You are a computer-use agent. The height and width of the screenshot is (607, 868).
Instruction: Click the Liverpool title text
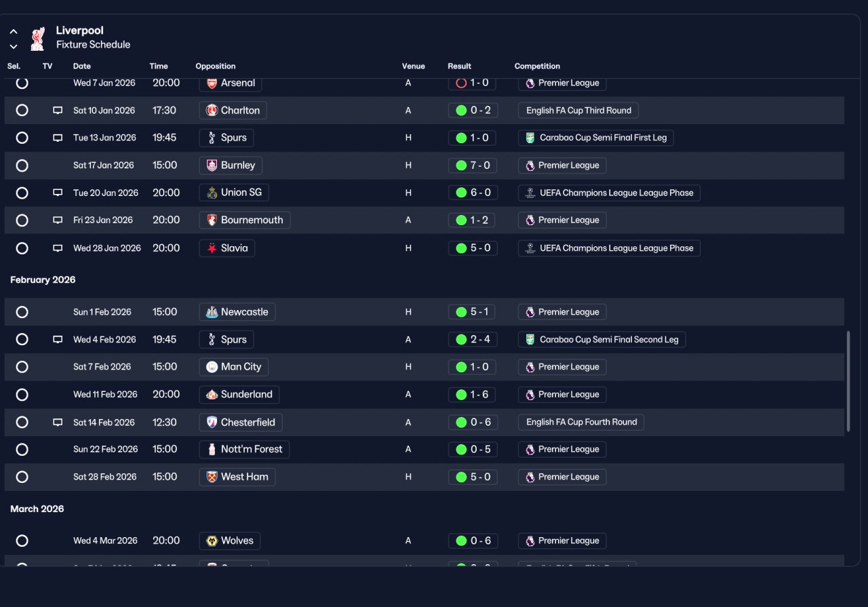click(80, 31)
